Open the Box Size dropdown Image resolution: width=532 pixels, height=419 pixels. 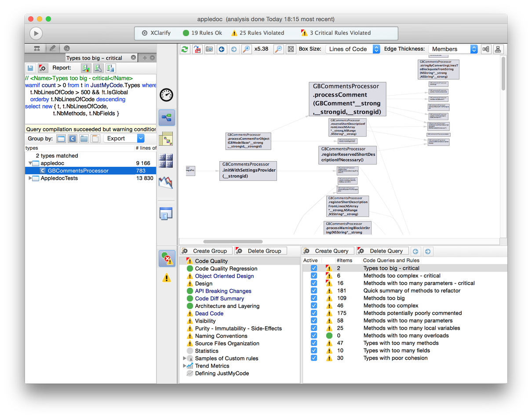point(353,49)
